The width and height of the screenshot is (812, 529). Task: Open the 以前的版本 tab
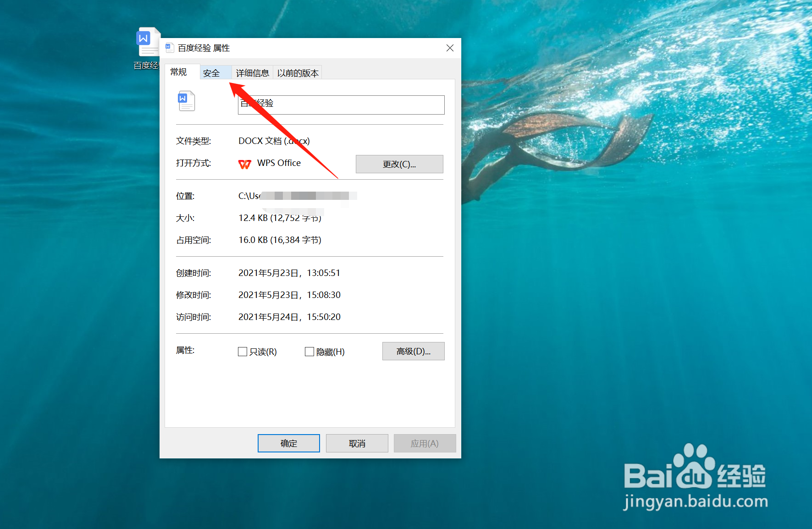[298, 73]
